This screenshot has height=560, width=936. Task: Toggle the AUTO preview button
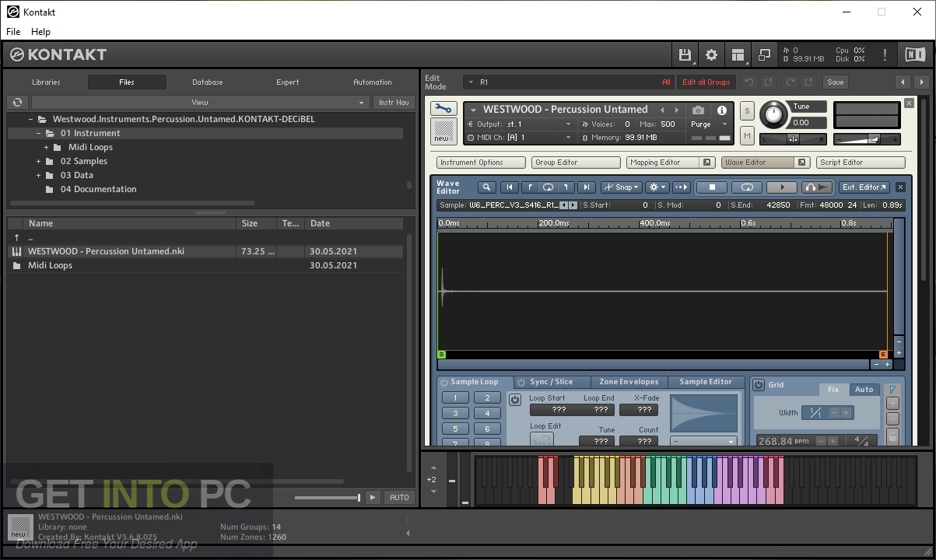coord(399,497)
